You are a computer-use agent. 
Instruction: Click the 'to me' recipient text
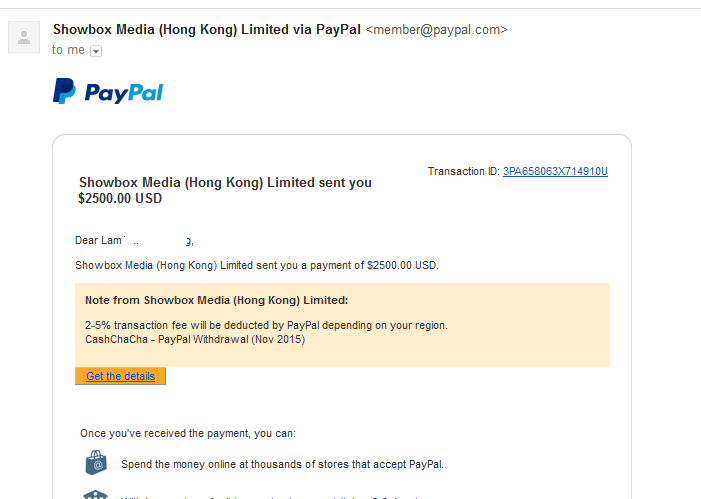click(68, 50)
